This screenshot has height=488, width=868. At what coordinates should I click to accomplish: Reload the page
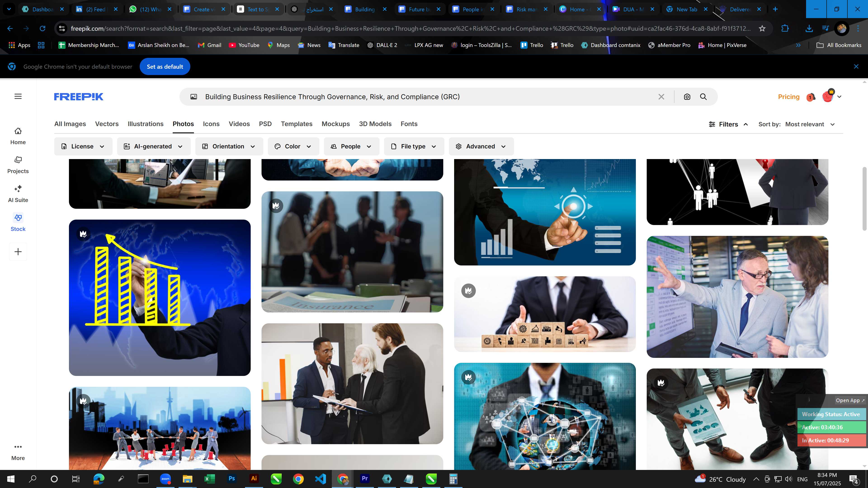coord(42,29)
